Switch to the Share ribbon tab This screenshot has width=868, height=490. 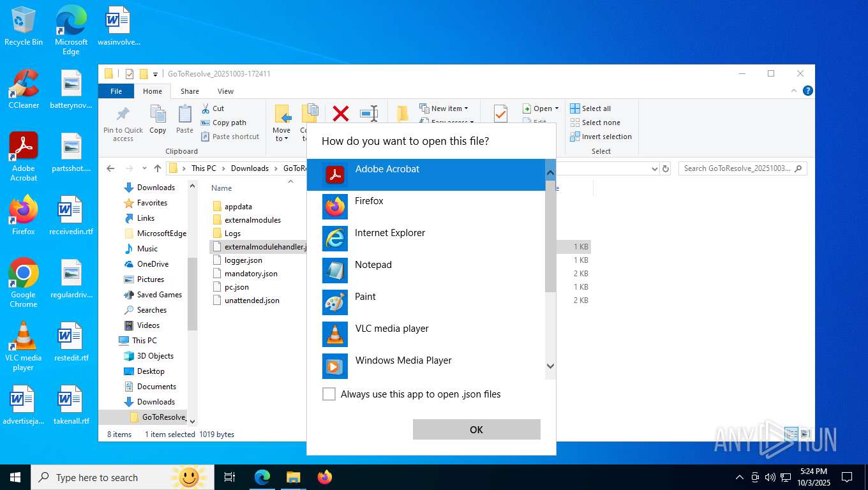point(190,91)
